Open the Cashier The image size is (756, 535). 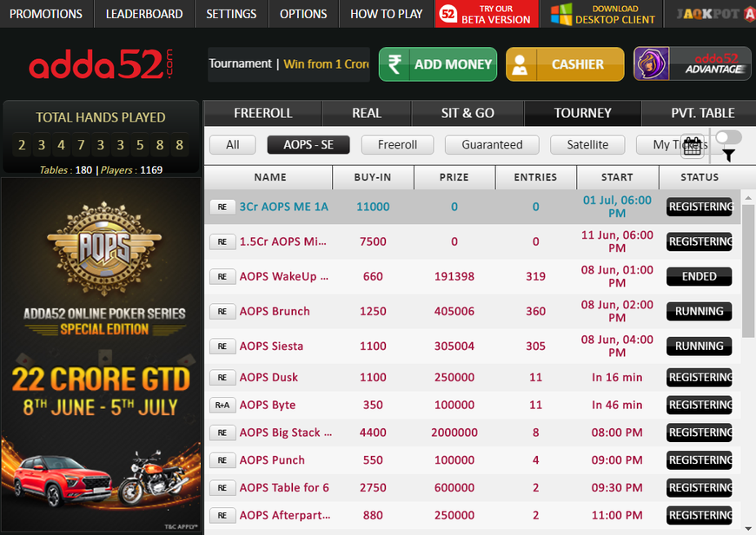pyautogui.click(x=565, y=64)
